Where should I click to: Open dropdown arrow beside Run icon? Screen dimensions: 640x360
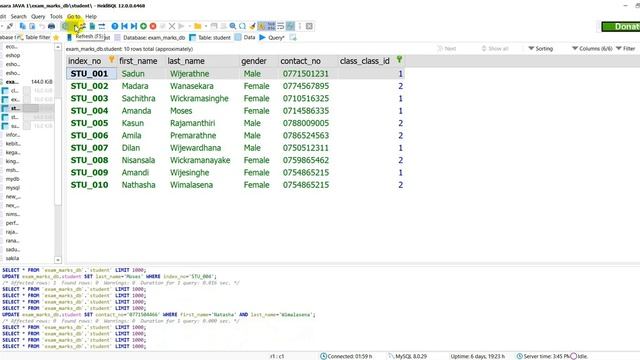pos(189,26)
